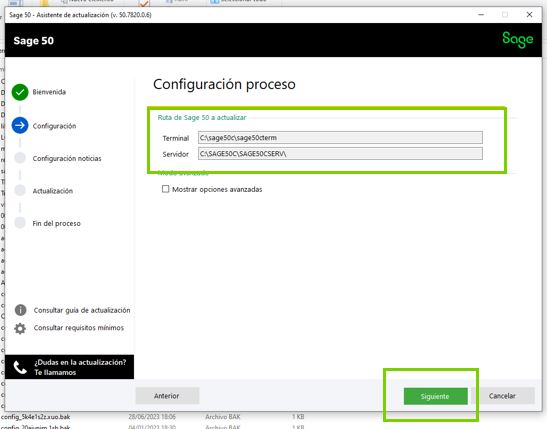Select the Configuración step label
Image resolution: width=547 pixels, height=429 pixels.
[54, 126]
